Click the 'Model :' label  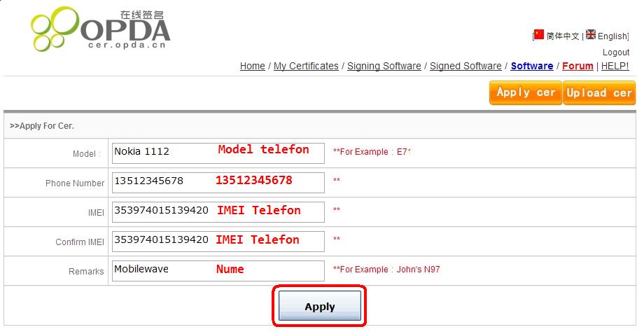87,153
